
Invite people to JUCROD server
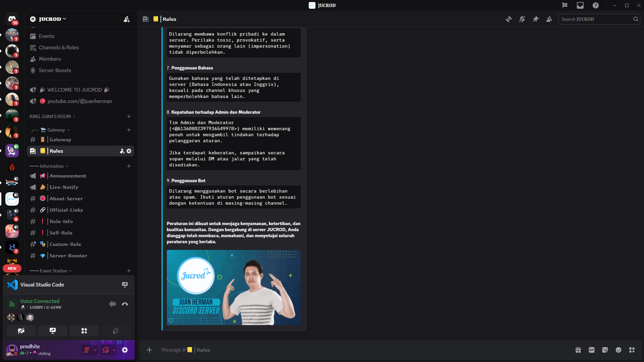127,19
